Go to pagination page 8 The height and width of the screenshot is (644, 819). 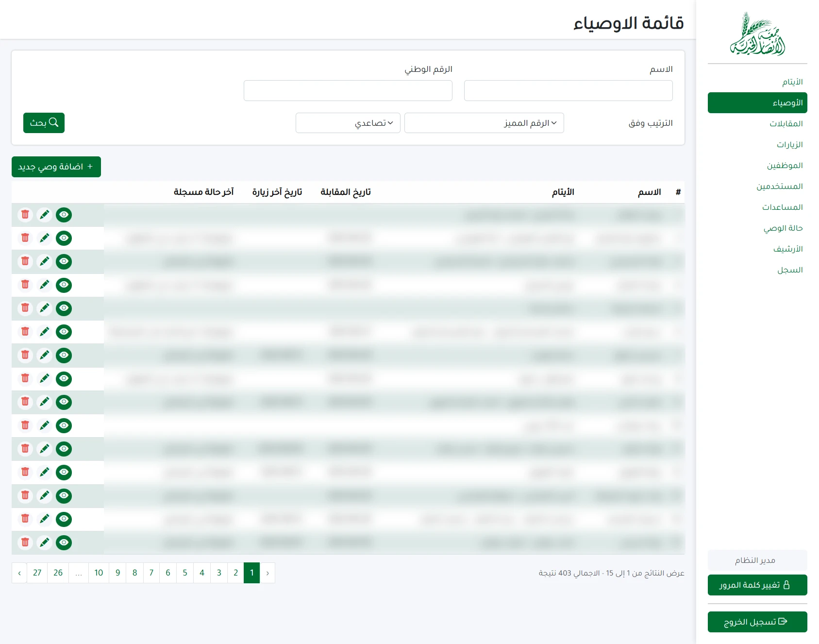click(135, 573)
